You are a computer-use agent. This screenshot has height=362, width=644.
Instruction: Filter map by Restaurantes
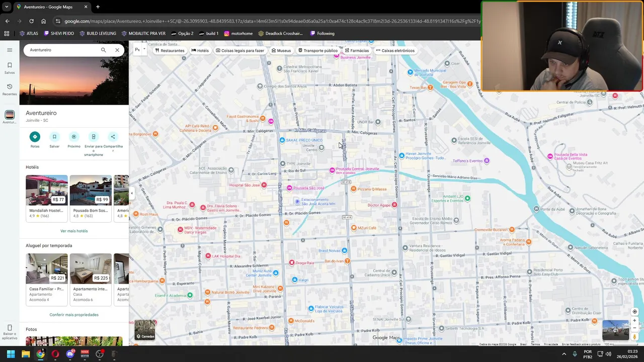pyautogui.click(x=170, y=50)
